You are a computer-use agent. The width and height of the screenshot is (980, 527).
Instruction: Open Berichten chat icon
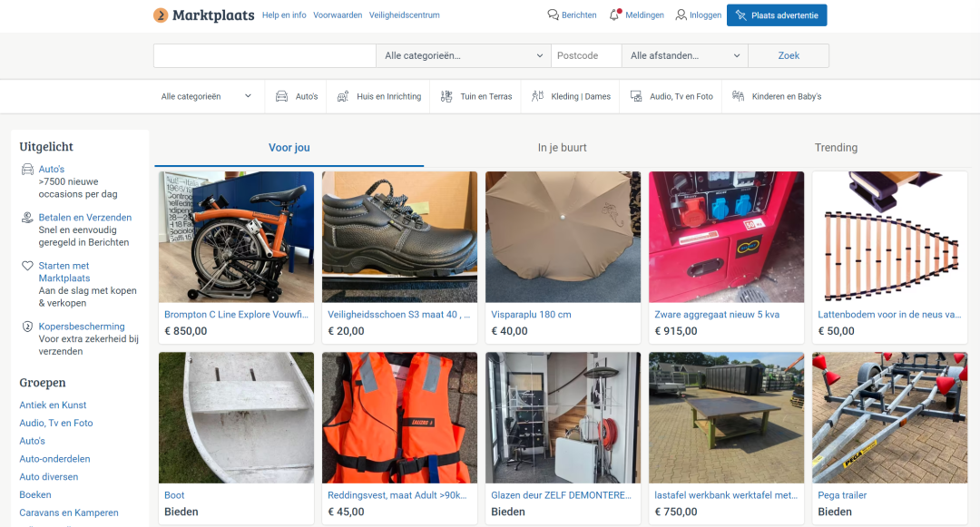(553, 15)
